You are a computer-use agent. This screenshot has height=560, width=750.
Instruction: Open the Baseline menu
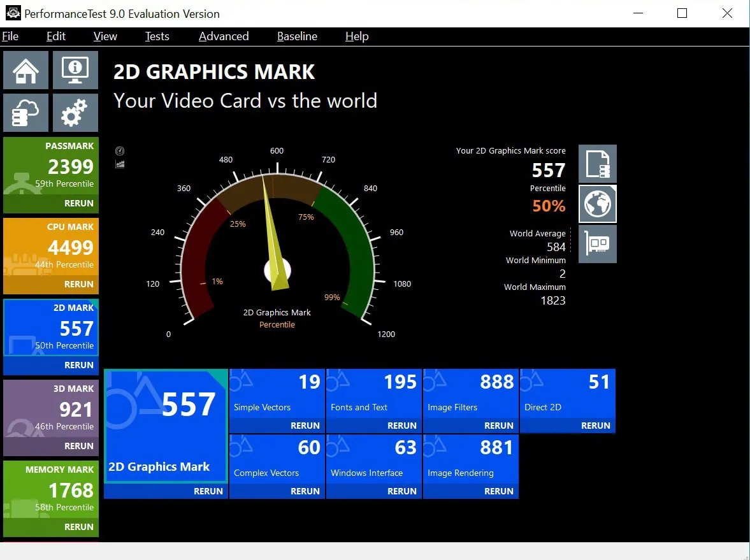coord(297,36)
